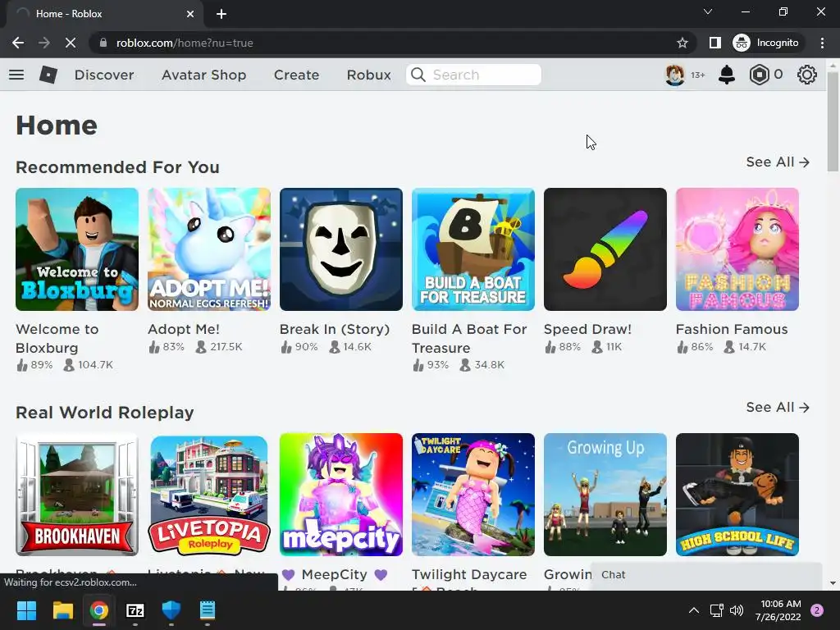Click the Speed Draw! title link
Image resolution: width=840 pixels, height=630 pixels.
[587, 329]
